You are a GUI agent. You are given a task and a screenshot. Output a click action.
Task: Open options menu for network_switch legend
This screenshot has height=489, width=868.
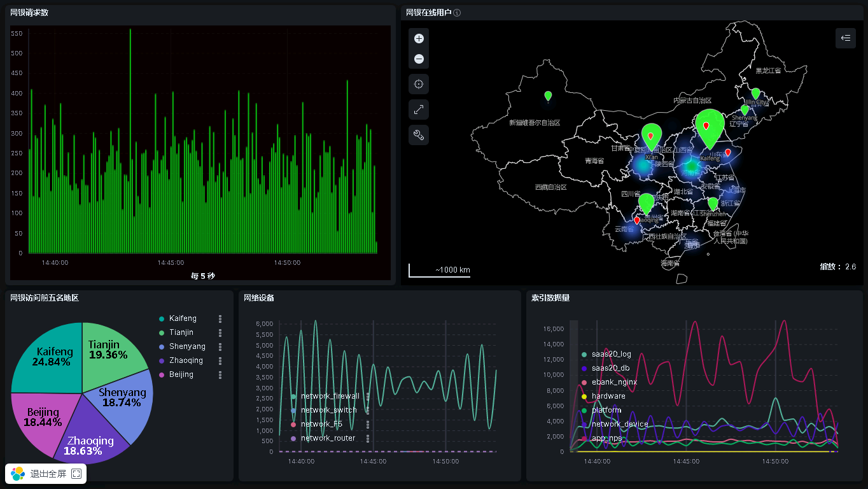[367, 410]
